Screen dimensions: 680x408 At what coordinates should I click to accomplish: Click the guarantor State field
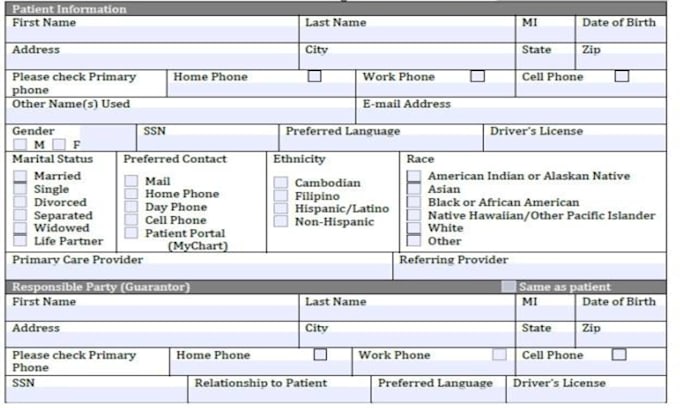(x=546, y=334)
